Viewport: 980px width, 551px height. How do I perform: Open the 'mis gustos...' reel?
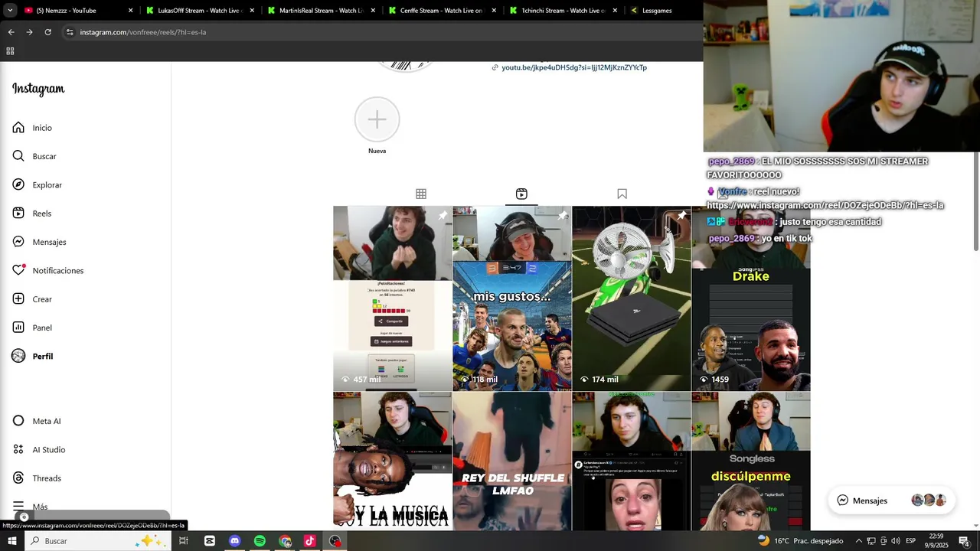point(511,298)
